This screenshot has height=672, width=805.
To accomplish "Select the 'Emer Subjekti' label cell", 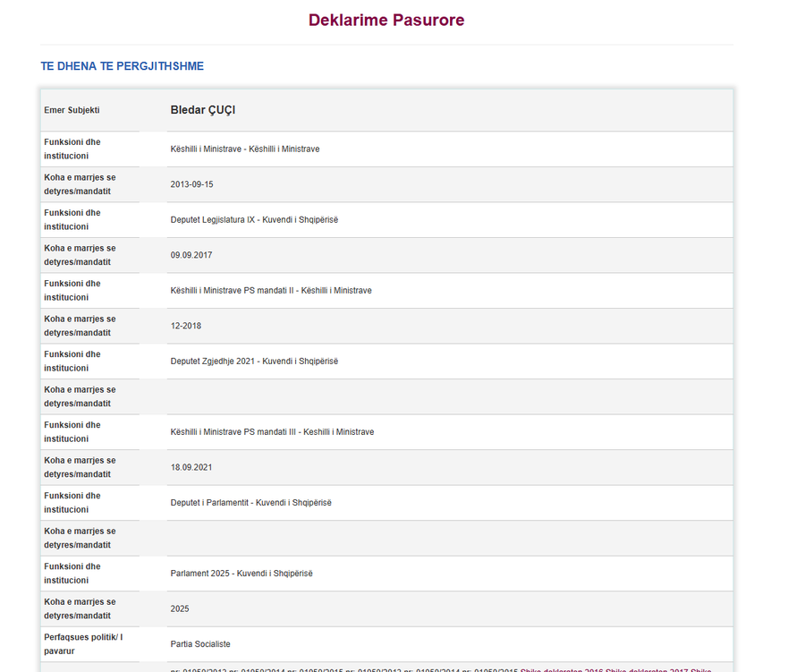I will pos(72,110).
